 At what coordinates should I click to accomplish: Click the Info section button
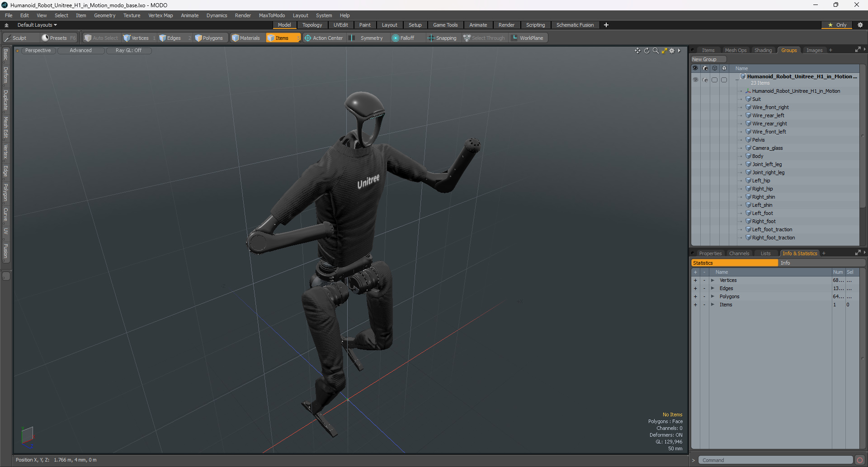pyautogui.click(x=822, y=263)
